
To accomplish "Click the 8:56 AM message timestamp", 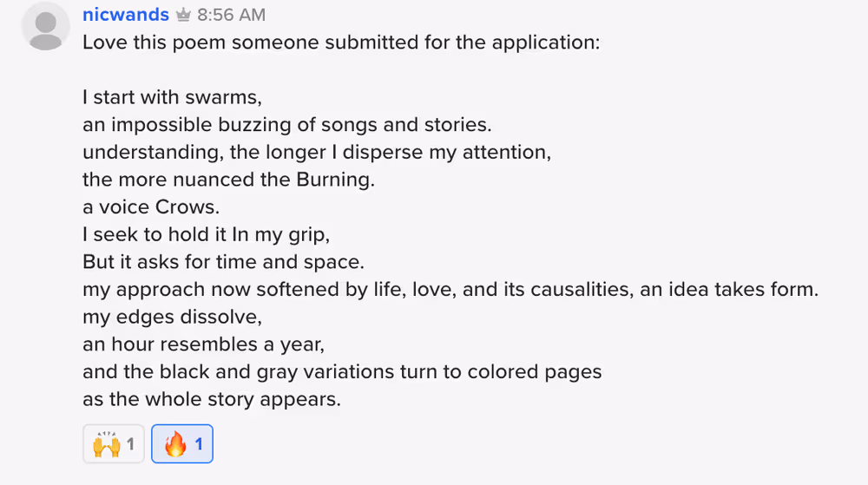I will [231, 16].
